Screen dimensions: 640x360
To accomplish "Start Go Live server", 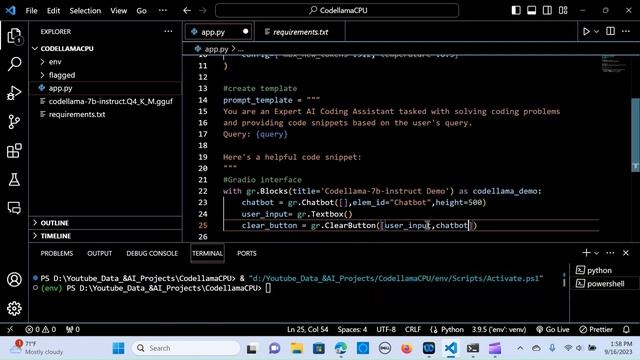I will click(553, 329).
